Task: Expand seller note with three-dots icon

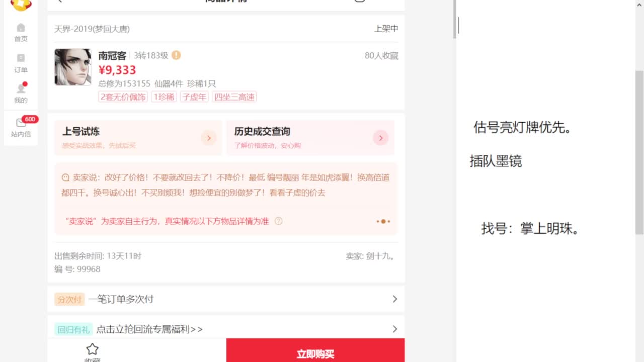Action: pyautogui.click(x=383, y=221)
